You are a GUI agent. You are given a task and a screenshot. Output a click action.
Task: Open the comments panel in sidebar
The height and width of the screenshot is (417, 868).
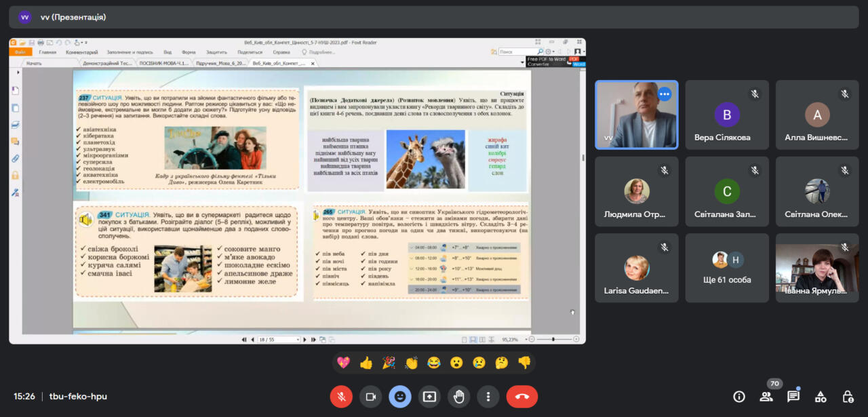[15, 142]
